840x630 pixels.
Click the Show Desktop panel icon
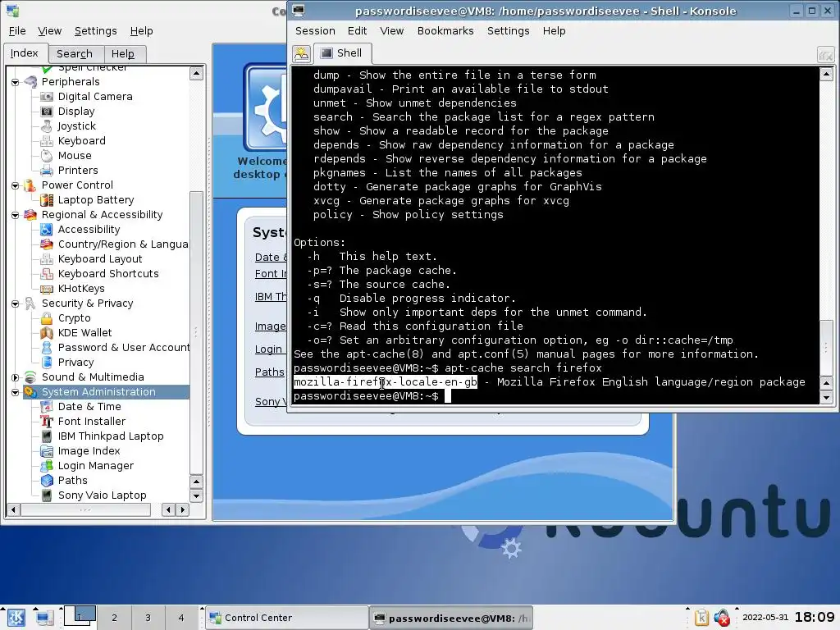pyautogui.click(x=44, y=618)
